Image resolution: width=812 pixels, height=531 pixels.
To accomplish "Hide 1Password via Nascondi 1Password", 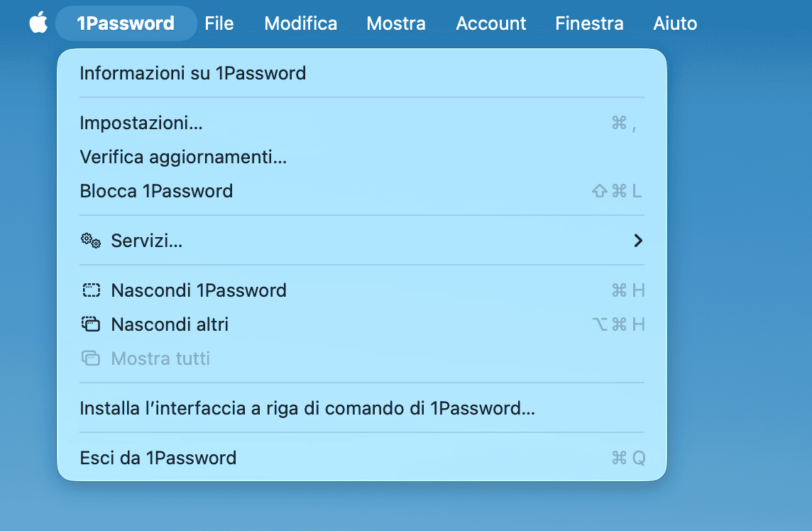I will [198, 290].
